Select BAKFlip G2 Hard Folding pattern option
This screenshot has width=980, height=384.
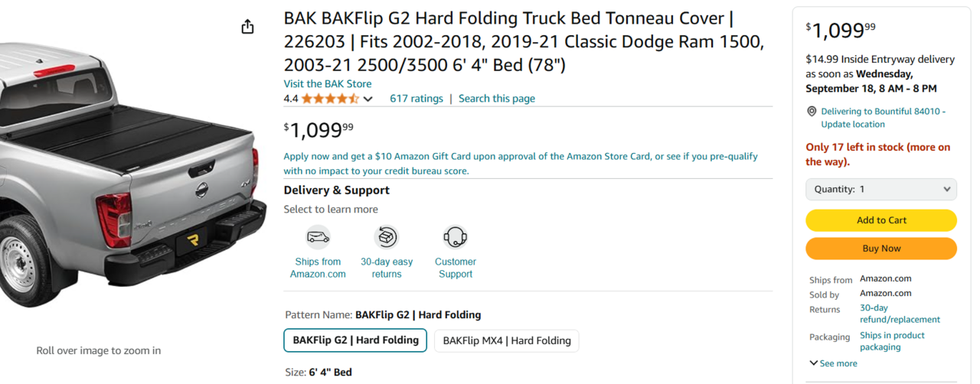[355, 340]
